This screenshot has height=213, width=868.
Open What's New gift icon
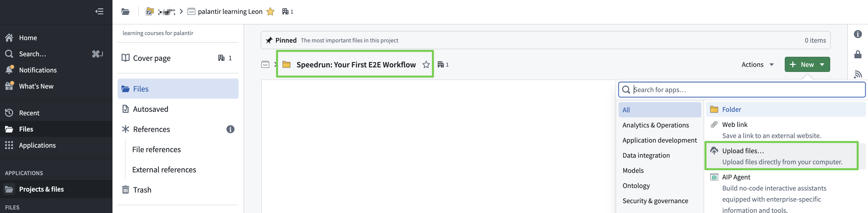[x=9, y=86]
